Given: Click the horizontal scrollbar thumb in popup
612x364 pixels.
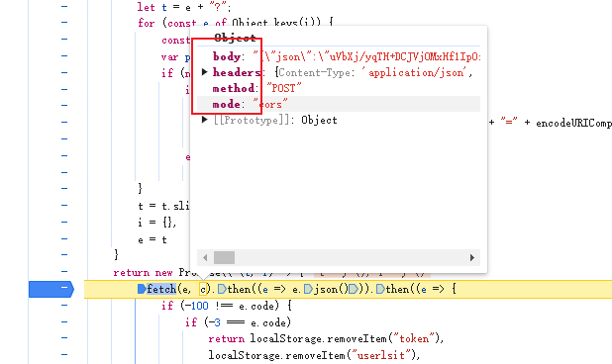Looking at the screenshot, I should [x=225, y=257].
